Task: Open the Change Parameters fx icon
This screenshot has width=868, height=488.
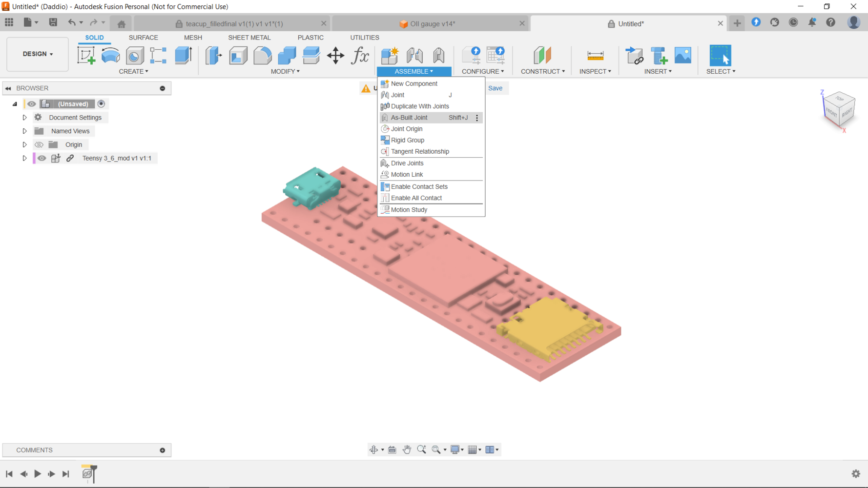Action: [x=360, y=56]
